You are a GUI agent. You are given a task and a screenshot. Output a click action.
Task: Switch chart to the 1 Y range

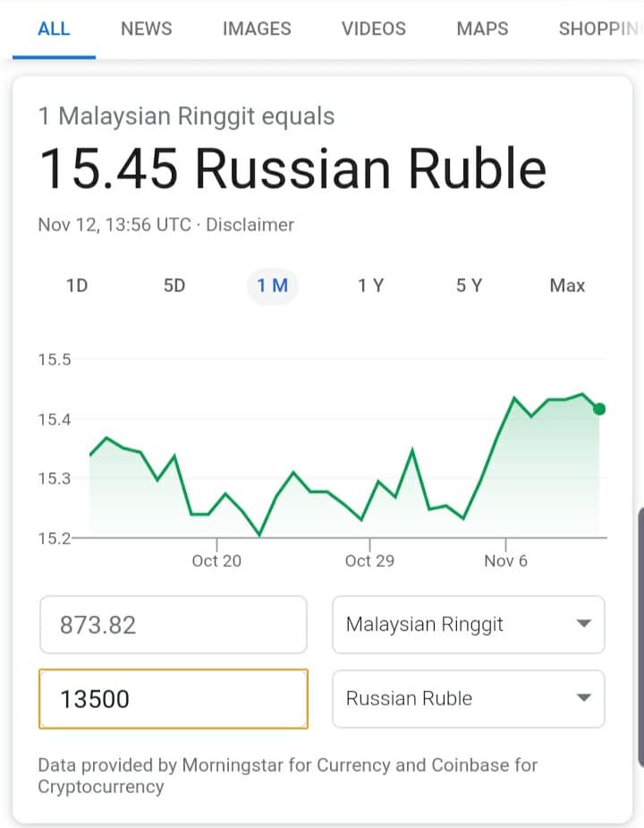pos(370,286)
